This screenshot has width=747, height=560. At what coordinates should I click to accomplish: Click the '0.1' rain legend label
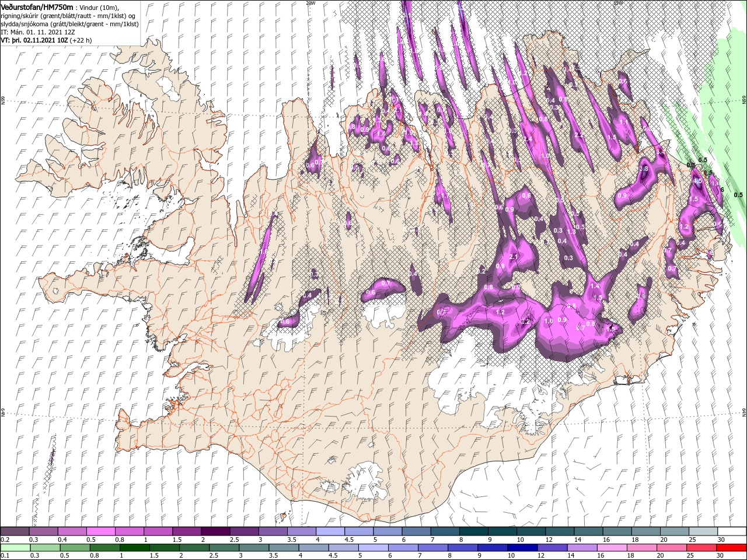click(5, 556)
